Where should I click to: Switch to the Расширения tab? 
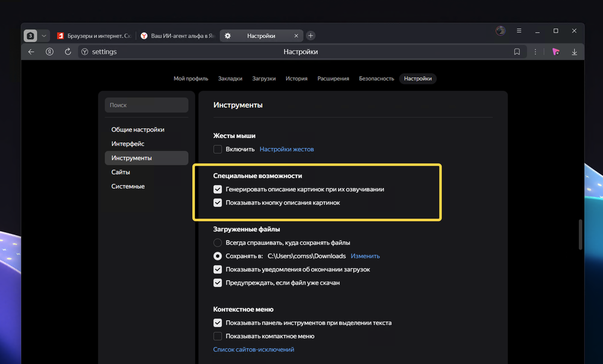[x=333, y=78]
